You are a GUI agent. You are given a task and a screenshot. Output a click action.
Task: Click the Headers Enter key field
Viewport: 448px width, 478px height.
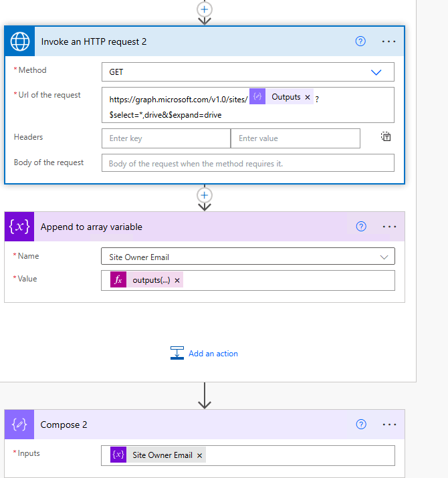coord(166,138)
